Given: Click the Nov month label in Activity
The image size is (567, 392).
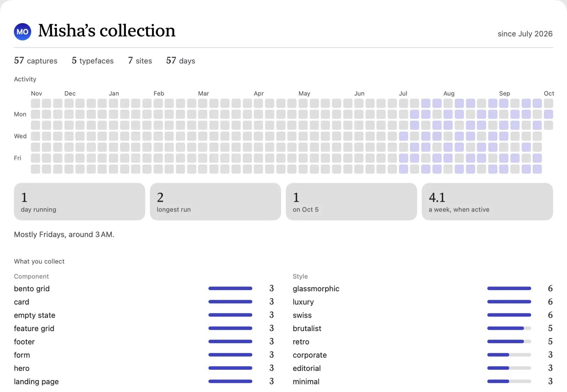Looking at the screenshot, I should click(37, 93).
